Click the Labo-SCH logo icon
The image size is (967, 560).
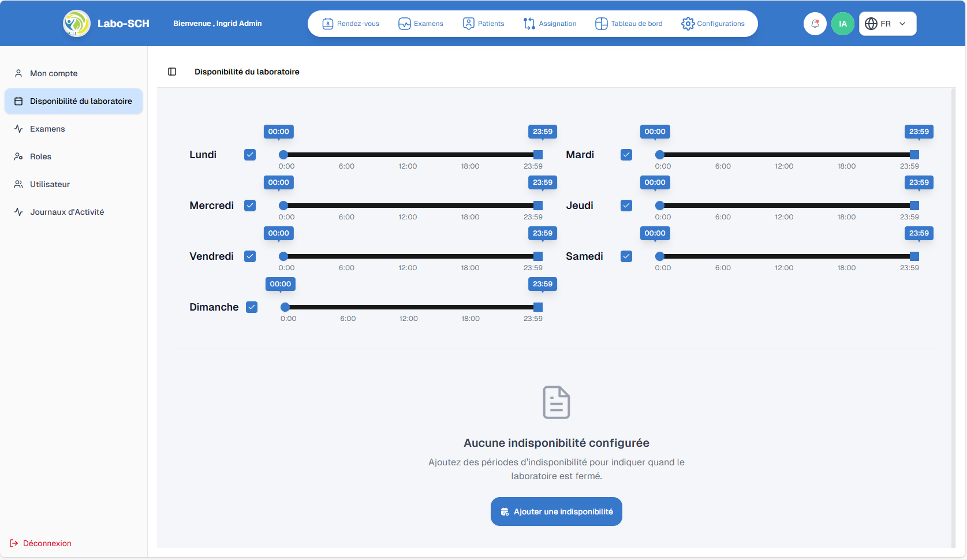click(x=77, y=24)
